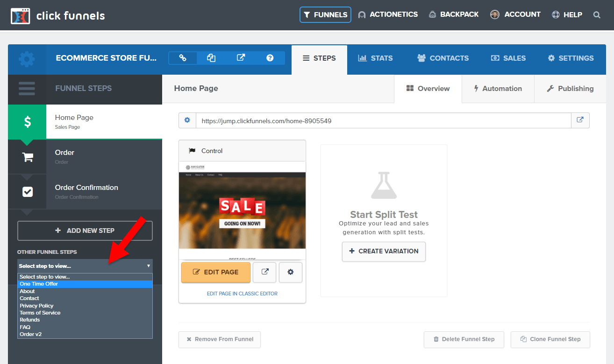
Task: Choose Terms of Service from the step list
Action: [x=85, y=313]
